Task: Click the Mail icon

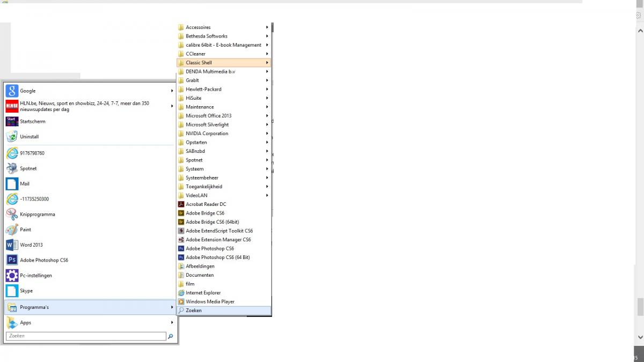Action: [x=12, y=183]
